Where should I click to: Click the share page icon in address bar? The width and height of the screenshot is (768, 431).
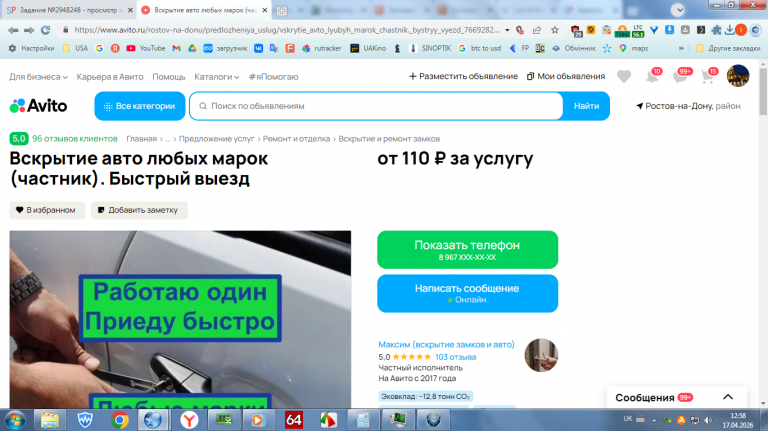point(537,30)
